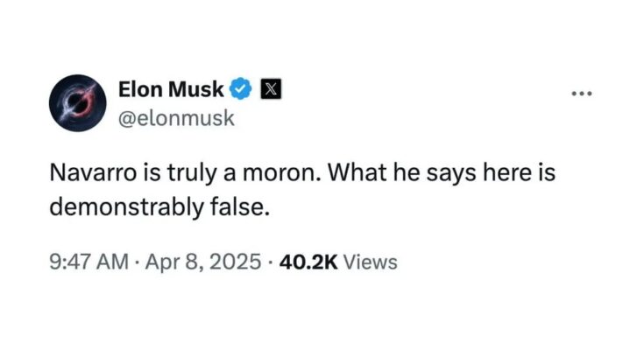This screenshot has height=350, width=644.
Task: Click the 40.2K view count
Action: [x=308, y=262]
